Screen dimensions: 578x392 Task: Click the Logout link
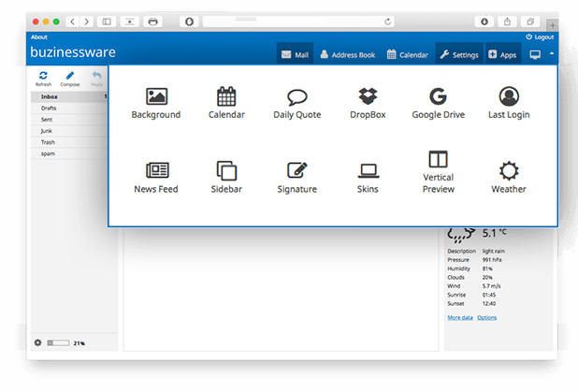tap(540, 36)
